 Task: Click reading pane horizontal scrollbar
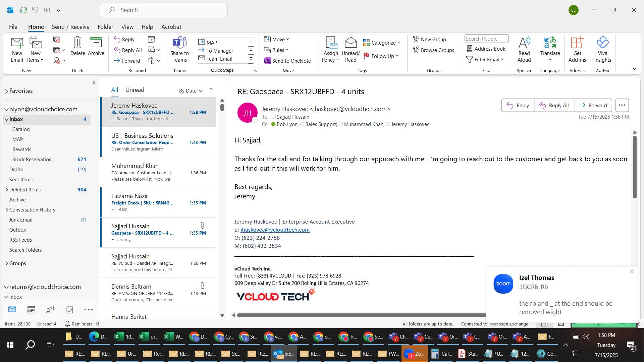pyautogui.click(x=361, y=315)
